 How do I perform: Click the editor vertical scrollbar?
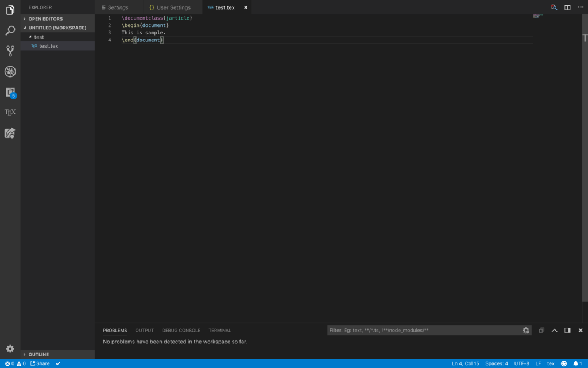coord(585,158)
